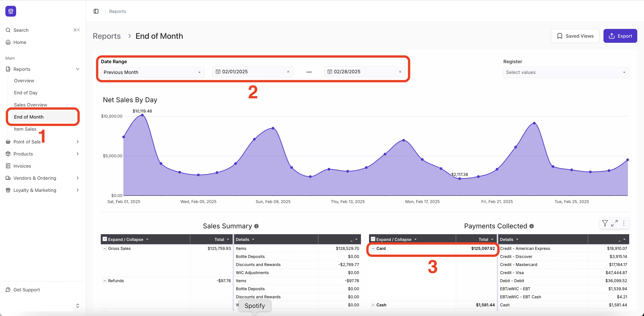The width and height of the screenshot is (644, 316).
Task: Open the three-dot options menu
Action: coord(624,223)
